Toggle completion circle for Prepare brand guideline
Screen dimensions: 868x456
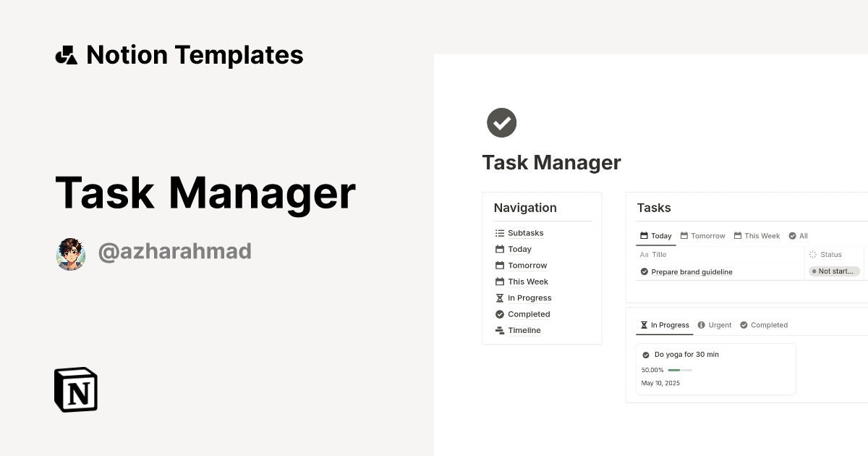(x=644, y=271)
